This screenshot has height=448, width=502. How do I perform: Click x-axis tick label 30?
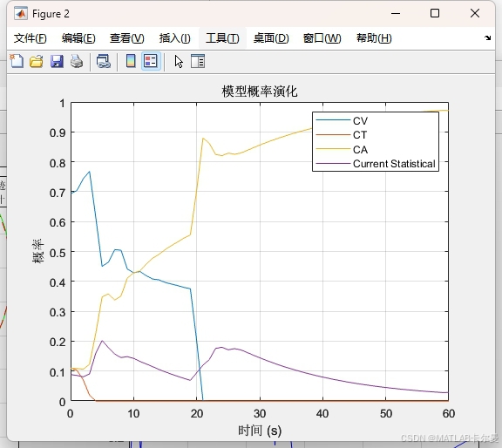coord(260,413)
